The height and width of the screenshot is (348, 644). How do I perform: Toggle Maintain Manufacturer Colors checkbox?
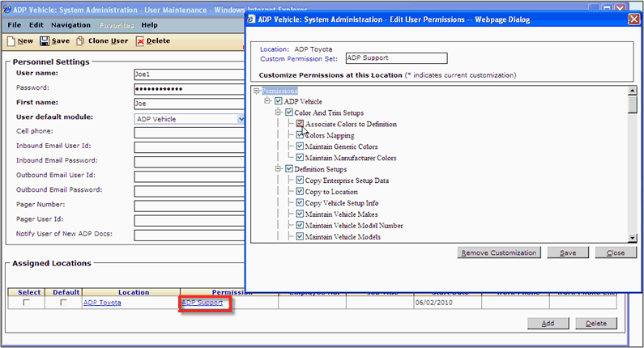coord(300,157)
